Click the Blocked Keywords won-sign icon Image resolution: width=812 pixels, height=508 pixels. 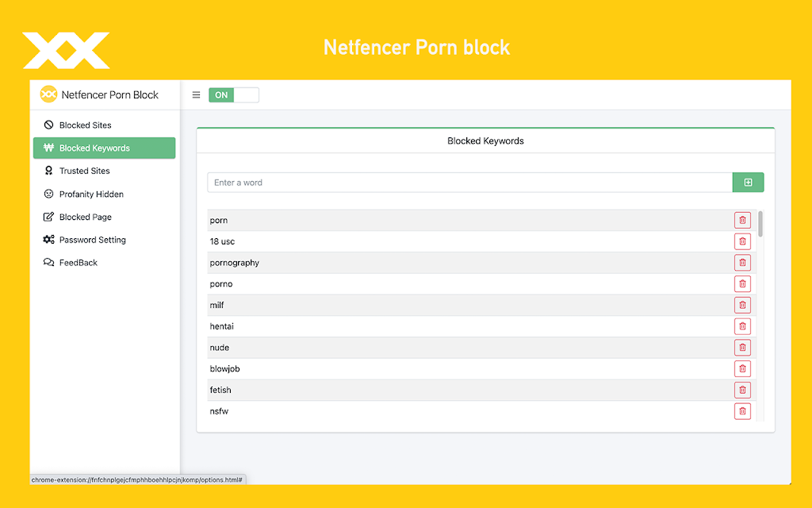point(48,148)
